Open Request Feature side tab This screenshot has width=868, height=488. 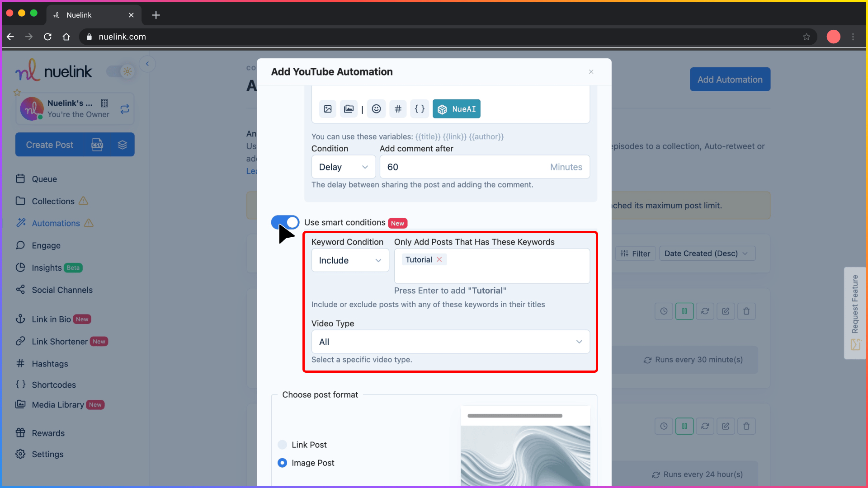tap(855, 313)
